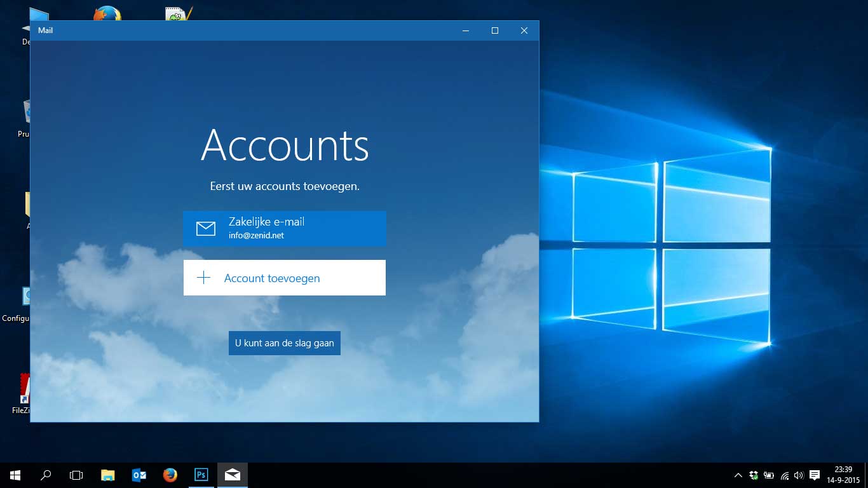Click the 'Eerst uw accounts toevoegen.' text

285,187
